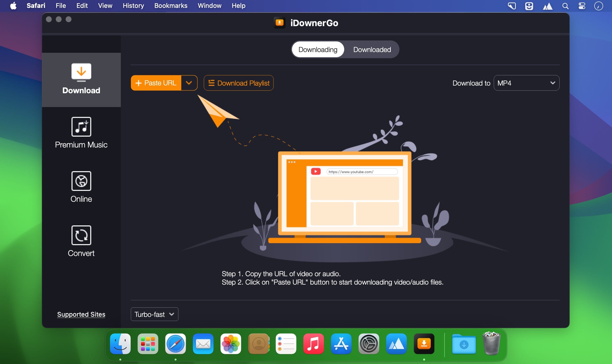612x364 pixels.
Task: Switch to the Downloading tab
Action: point(318,50)
